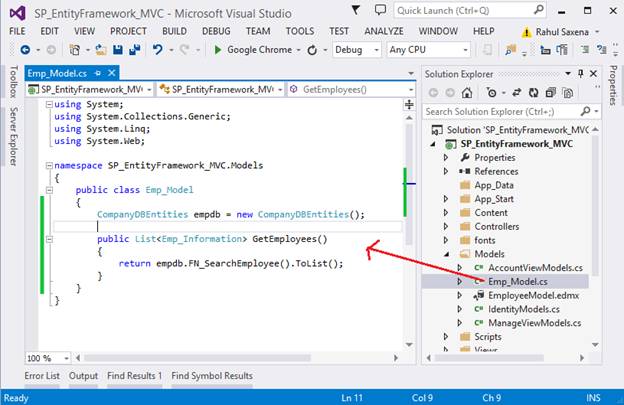Screen dimensions: 624x405
Task: Click Solution Explorer Sync with Active Document
Action: click(x=517, y=93)
